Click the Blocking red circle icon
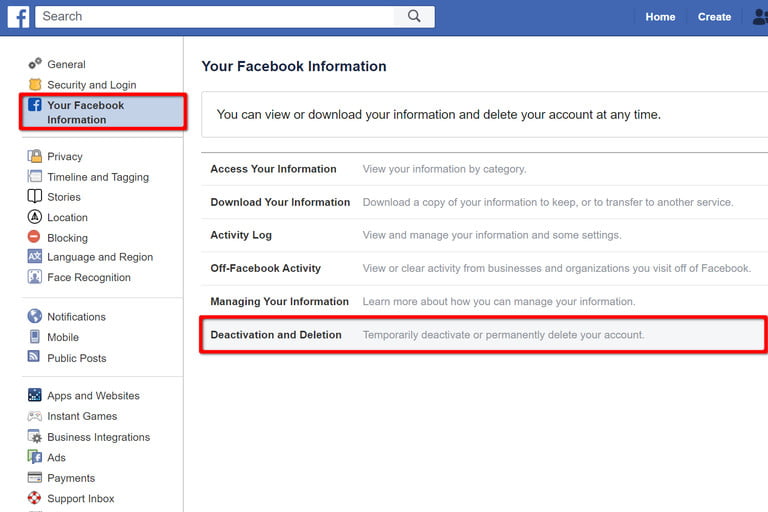 click(35, 238)
